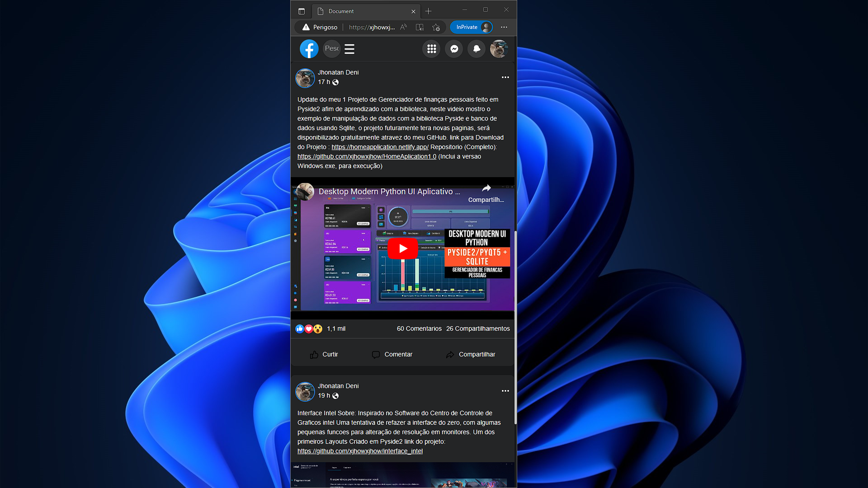Click the 19 h post timestamp
868x488 pixels.
(324, 395)
